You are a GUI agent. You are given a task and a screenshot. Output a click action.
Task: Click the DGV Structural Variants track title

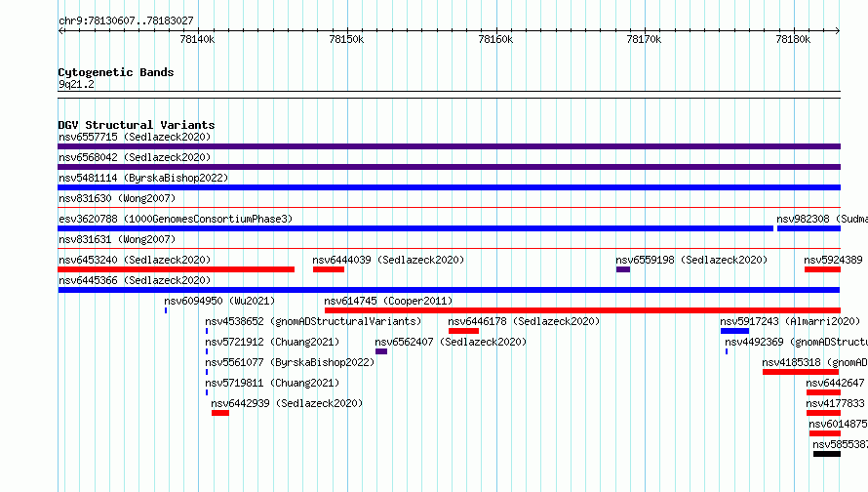(137, 125)
